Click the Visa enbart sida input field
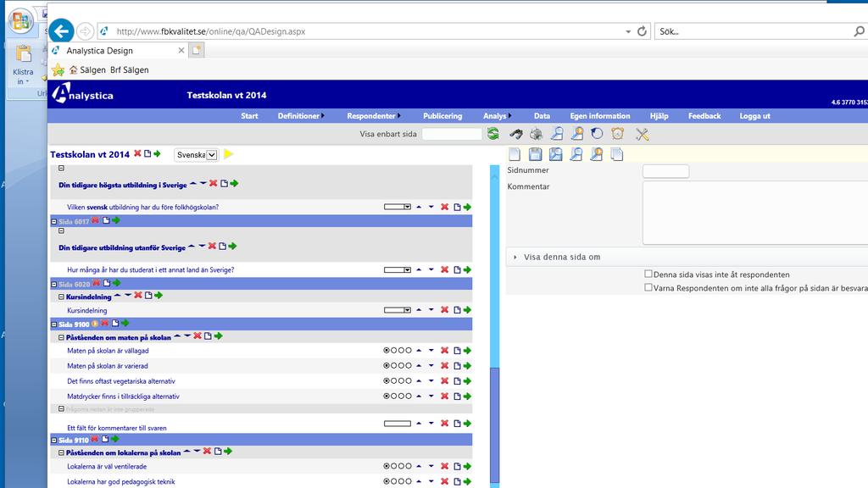The image size is (868, 488). (x=452, y=134)
